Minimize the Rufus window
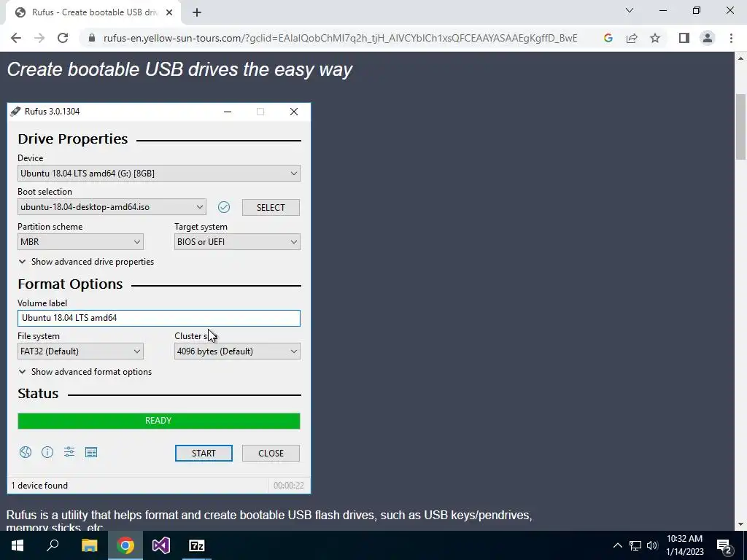Image resolution: width=747 pixels, height=560 pixels. tap(228, 112)
